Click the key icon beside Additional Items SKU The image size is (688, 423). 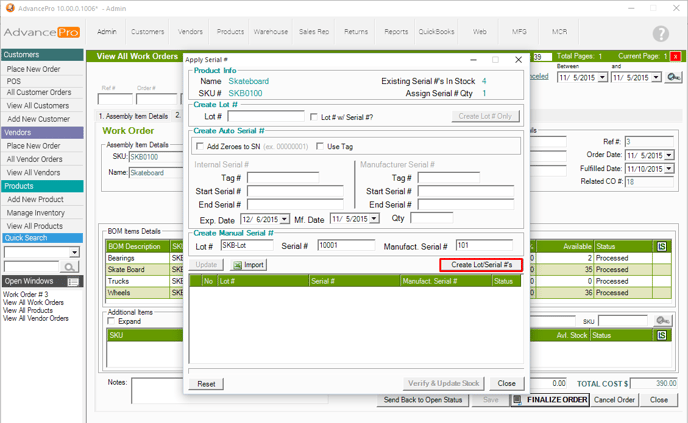663,320
